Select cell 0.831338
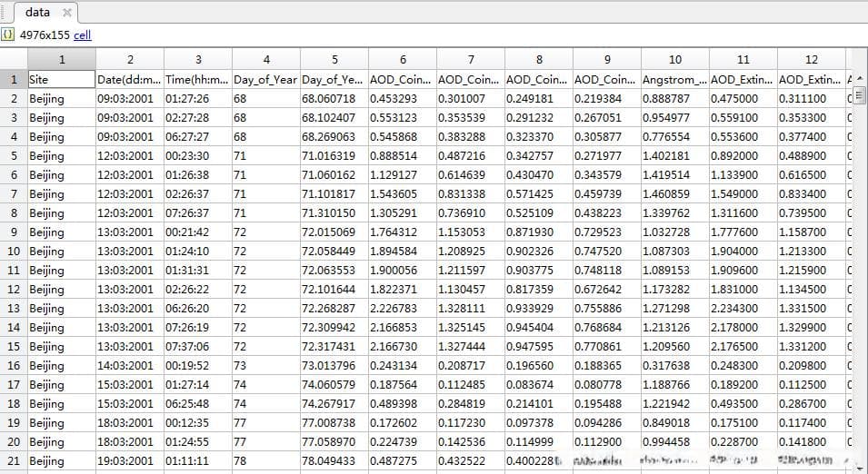This screenshot has width=868, height=474. tap(471, 193)
